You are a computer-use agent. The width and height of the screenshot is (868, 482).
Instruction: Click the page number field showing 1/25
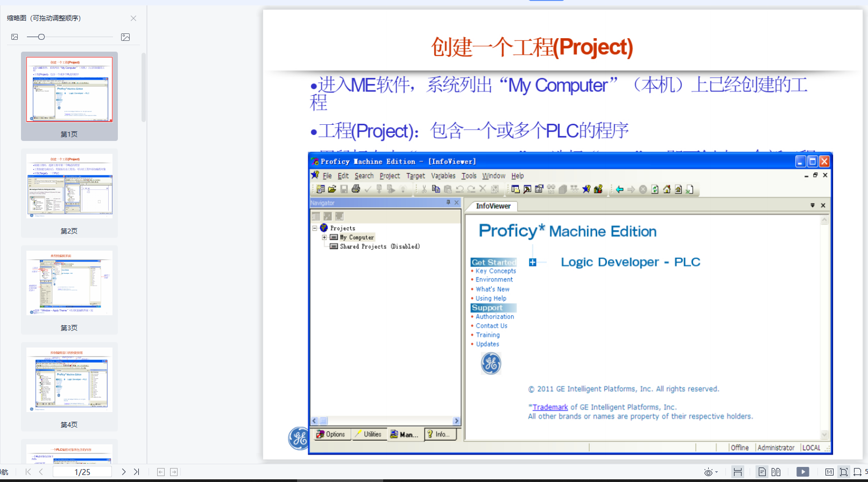tap(82, 472)
